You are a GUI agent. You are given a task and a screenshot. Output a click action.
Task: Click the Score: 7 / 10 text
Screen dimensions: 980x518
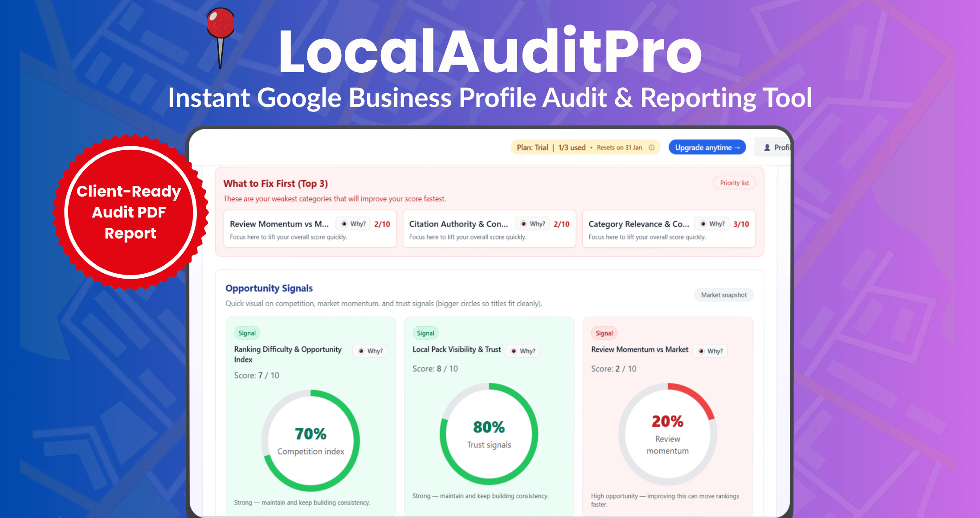coord(257,375)
